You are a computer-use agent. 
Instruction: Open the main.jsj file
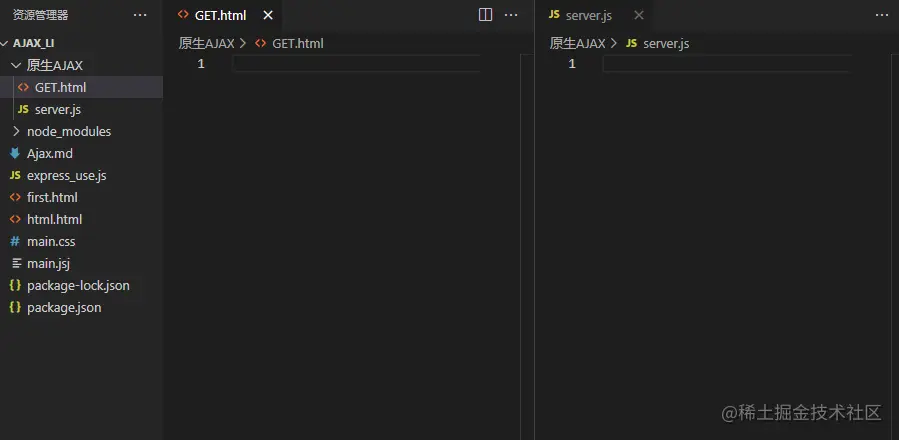81,263
